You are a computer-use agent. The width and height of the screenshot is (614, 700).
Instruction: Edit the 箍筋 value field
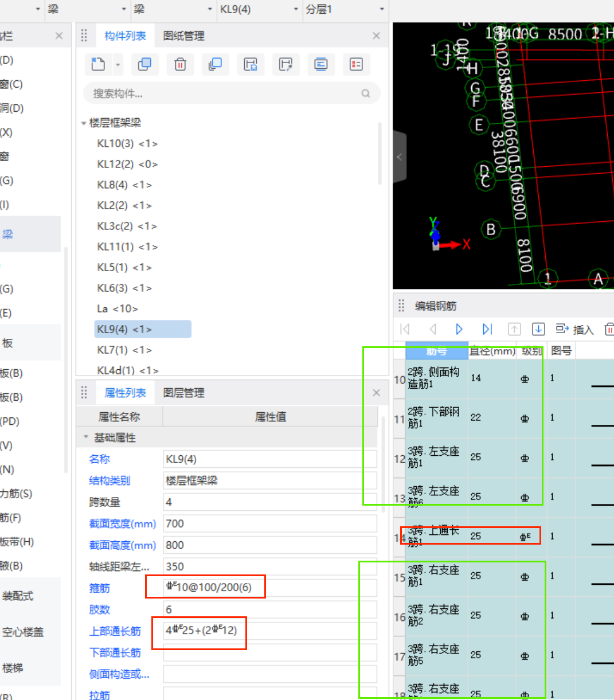(270, 588)
